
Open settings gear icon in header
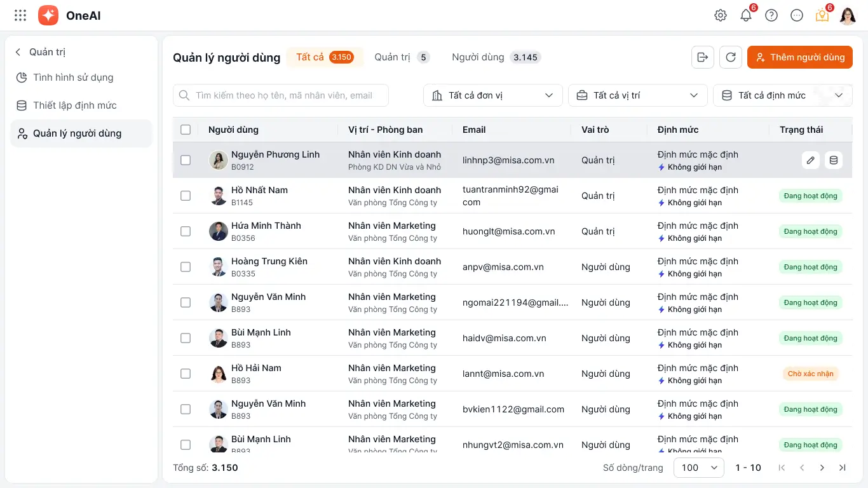tap(721, 15)
